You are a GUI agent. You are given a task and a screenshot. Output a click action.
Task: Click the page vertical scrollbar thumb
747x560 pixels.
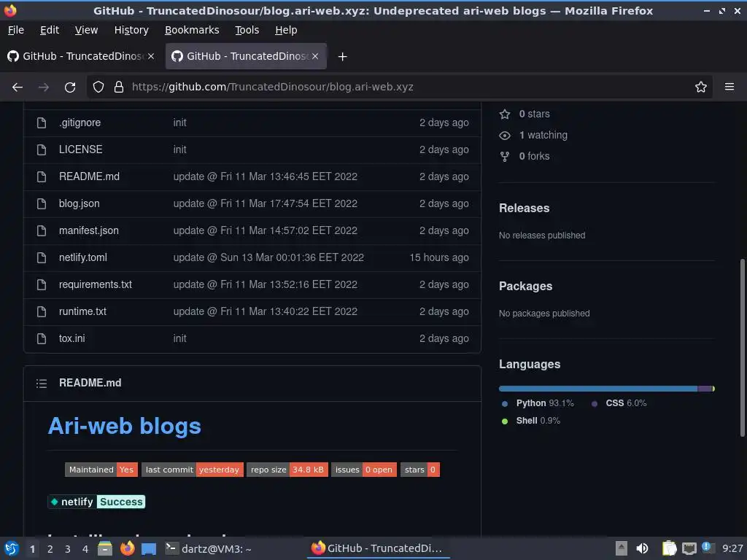(x=742, y=348)
